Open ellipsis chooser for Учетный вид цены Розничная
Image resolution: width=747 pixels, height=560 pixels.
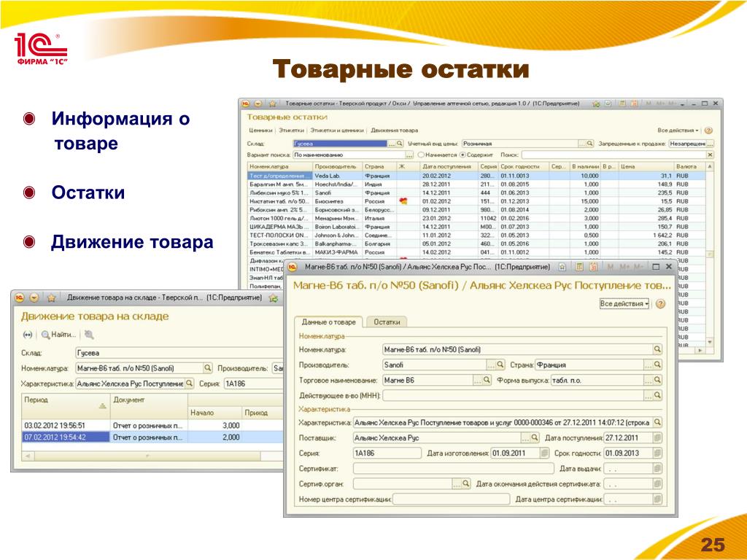(x=582, y=144)
